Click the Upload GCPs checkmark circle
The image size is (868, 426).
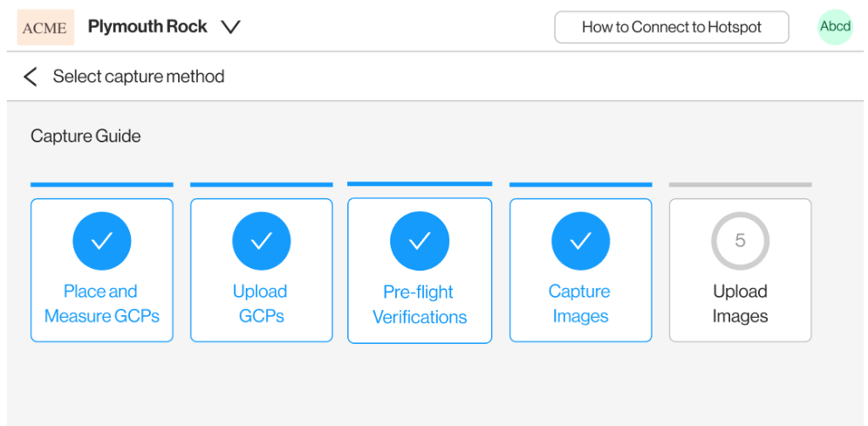(x=261, y=241)
